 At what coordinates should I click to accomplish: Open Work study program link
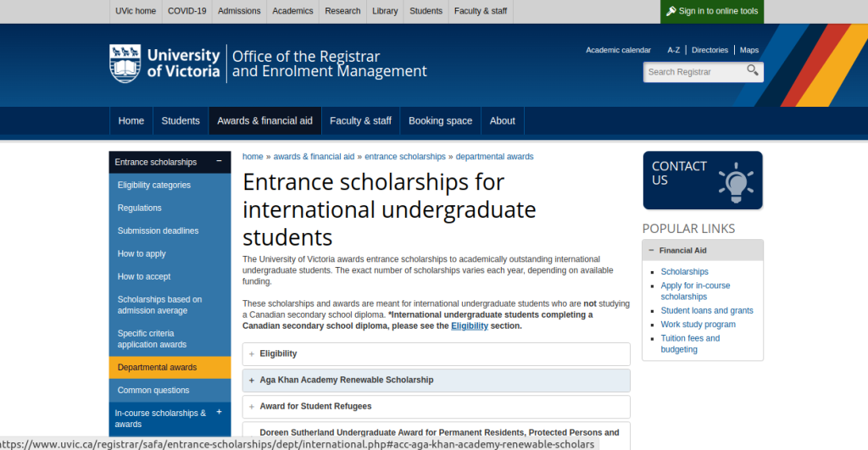(698, 325)
